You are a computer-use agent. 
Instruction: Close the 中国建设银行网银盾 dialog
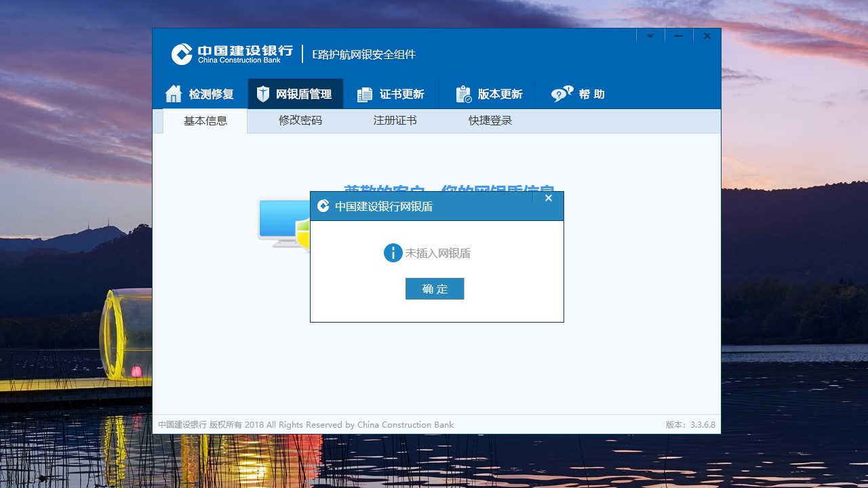[549, 197]
